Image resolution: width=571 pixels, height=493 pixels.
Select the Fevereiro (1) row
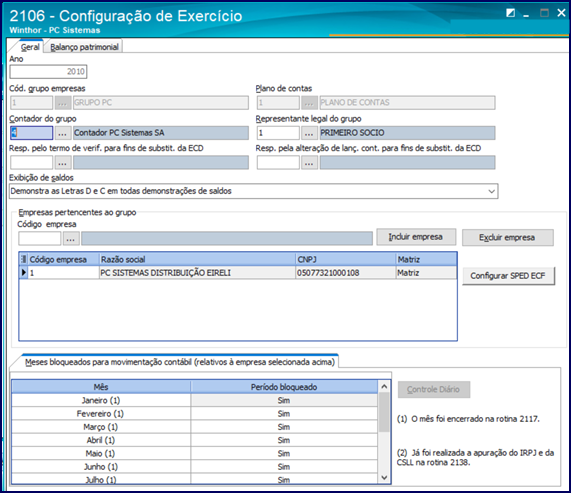coord(194,414)
